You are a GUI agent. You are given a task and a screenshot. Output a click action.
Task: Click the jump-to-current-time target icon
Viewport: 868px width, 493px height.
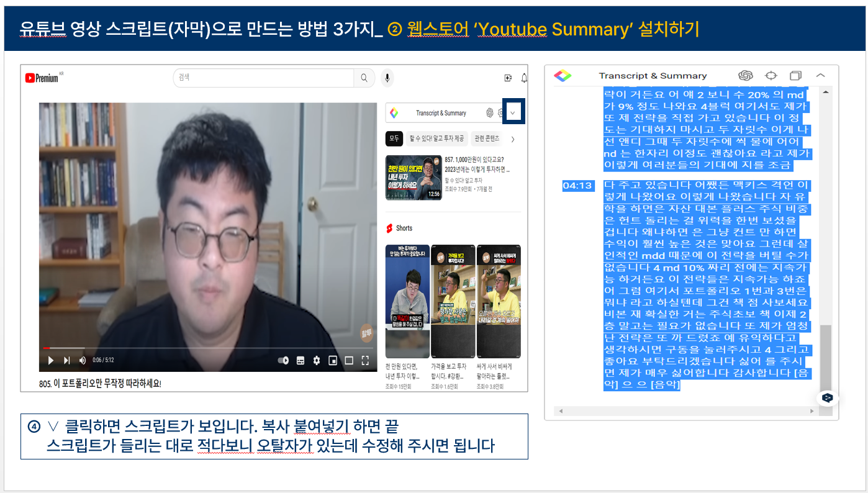click(x=771, y=76)
